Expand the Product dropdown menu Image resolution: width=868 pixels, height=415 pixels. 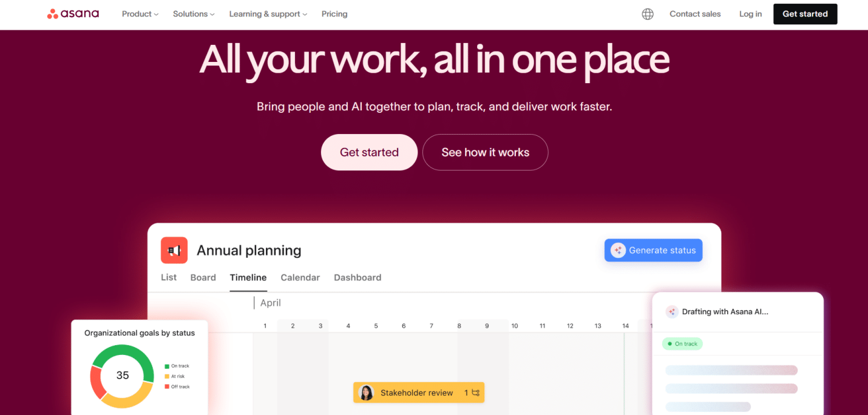click(x=140, y=14)
